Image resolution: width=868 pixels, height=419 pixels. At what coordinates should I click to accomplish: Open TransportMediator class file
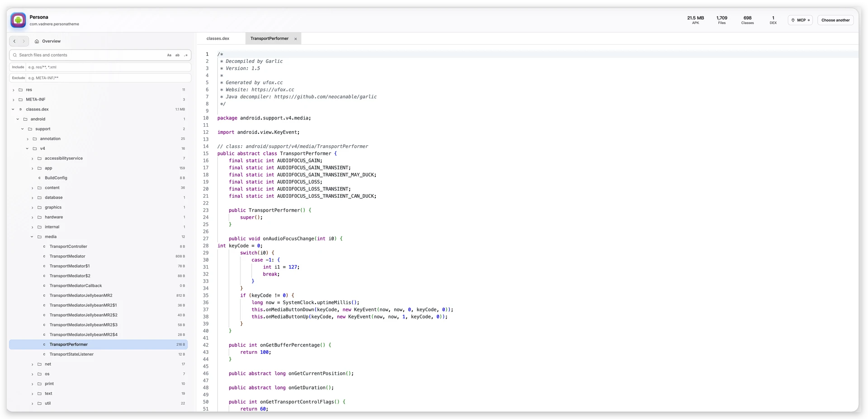98,257
